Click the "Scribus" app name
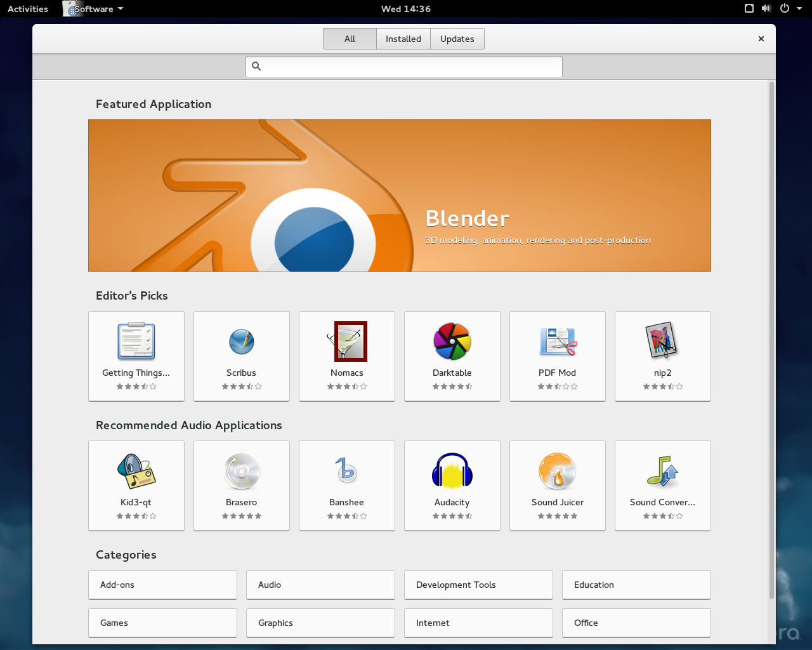This screenshot has height=650, width=812. pos(242,373)
